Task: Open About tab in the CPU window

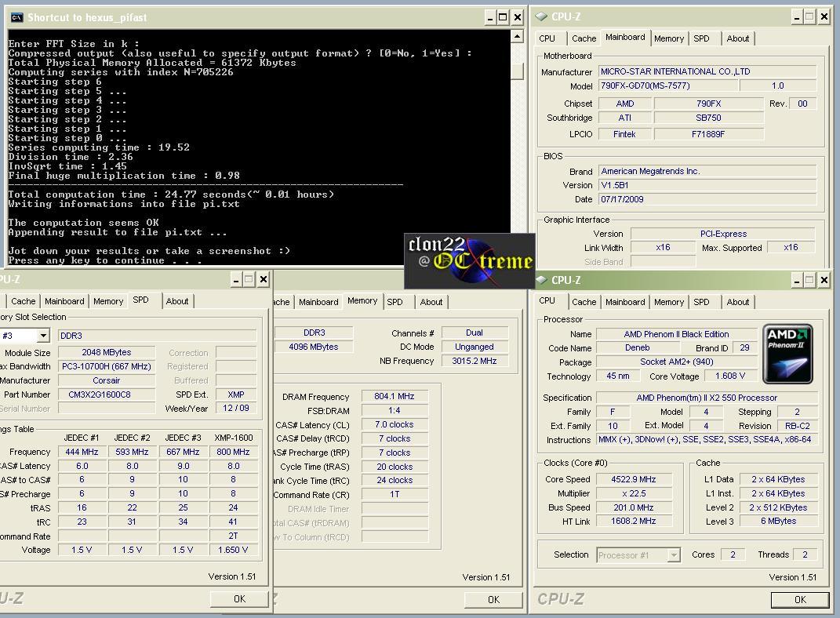Action: [738, 302]
